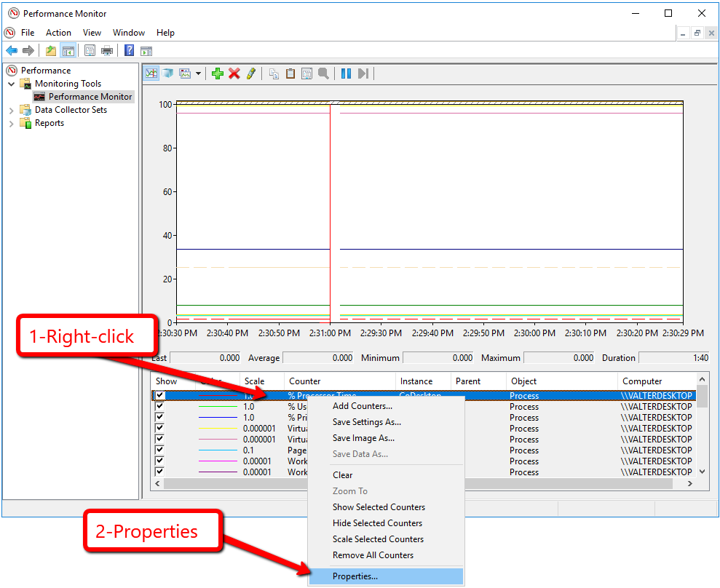Sort by the Instance column header
Image resolution: width=720 pixels, height=588 pixels.
click(x=423, y=381)
